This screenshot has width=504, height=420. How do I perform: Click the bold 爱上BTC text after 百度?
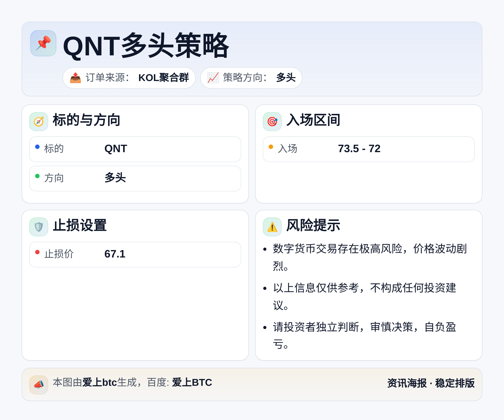tap(192, 383)
